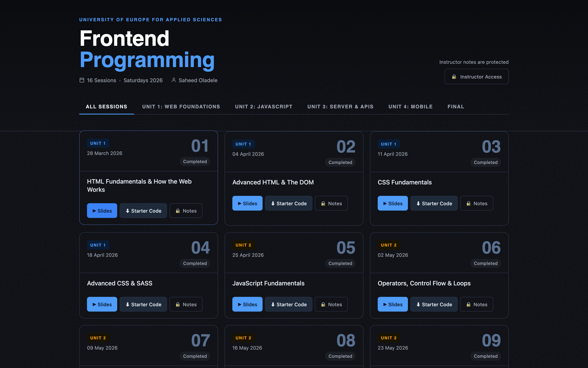Switch to Unit 2: JavaScript tab
This screenshot has height=368, width=588.
coord(264,107)
